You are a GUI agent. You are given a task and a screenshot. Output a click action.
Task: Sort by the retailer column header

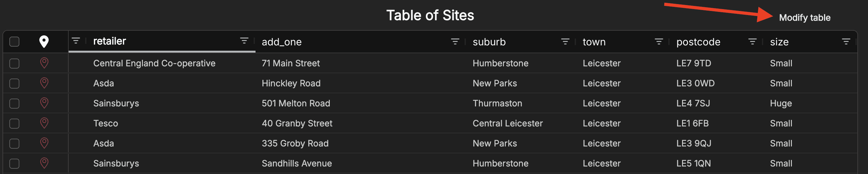point(110,41)
